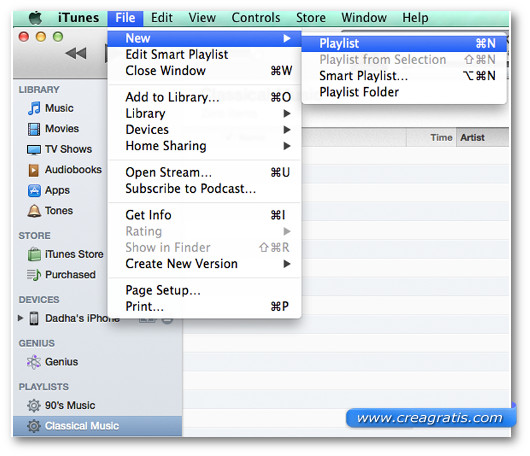Click the Purchased list icon
This screenshot has width=530, height=456.
click(34, 275)
